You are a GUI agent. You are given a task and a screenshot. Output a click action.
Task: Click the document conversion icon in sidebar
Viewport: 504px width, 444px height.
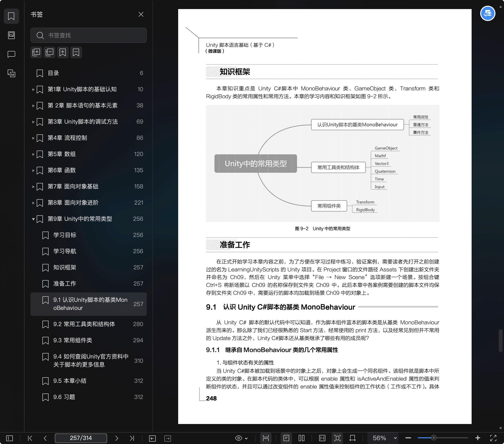point(11,73)
